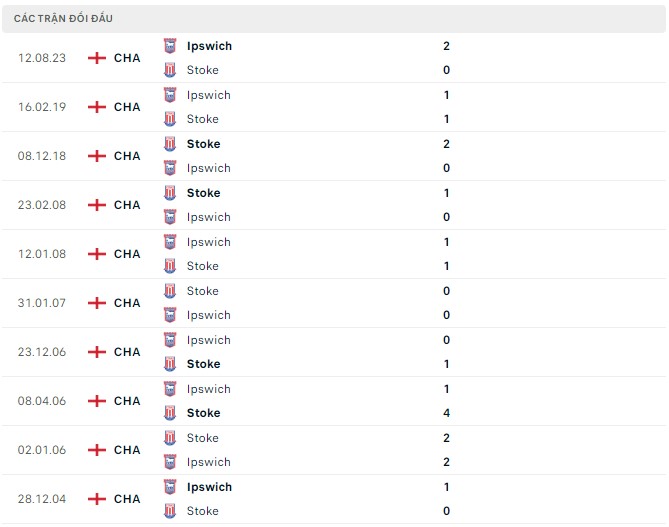Screen dimensions: 669x527
Task: Open bold Ipswich team name in 28.12.04 match
Action: tap(209, 487)
